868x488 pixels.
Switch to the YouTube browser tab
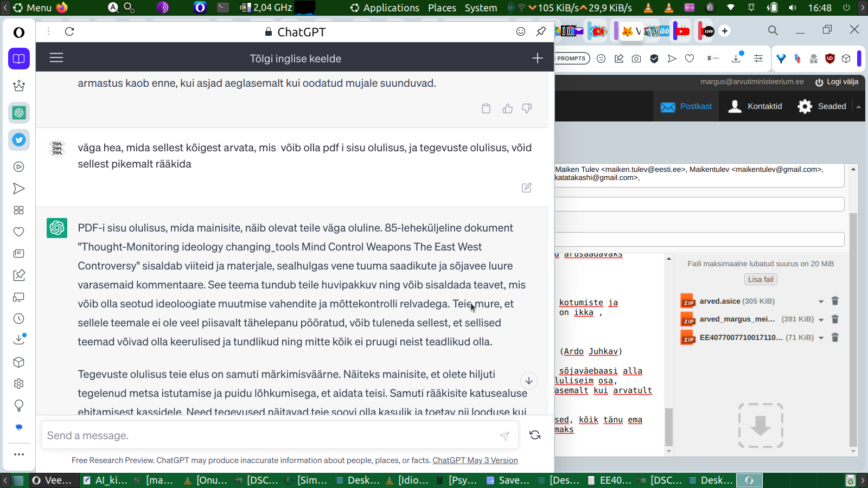[682, 31]
